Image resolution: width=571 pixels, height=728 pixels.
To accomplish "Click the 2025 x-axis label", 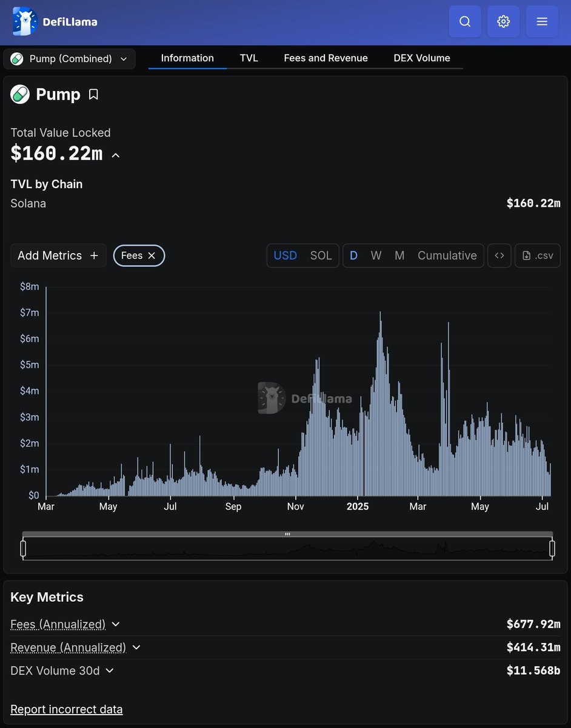I will tap(358, 506).
